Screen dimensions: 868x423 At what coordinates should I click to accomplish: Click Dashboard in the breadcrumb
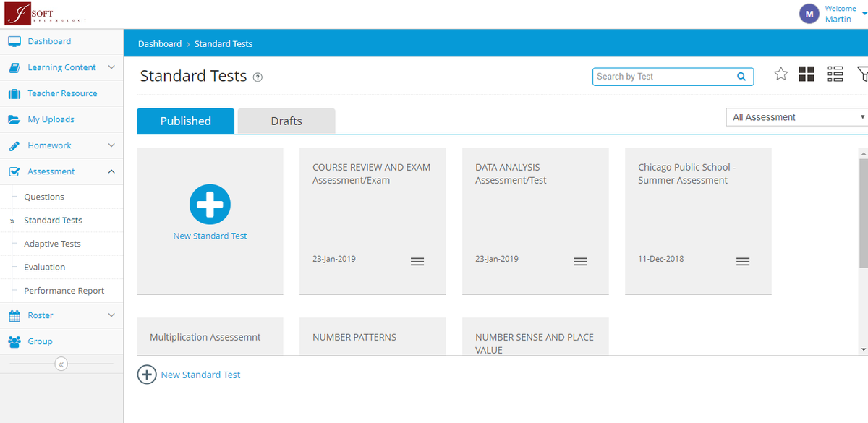160,44
